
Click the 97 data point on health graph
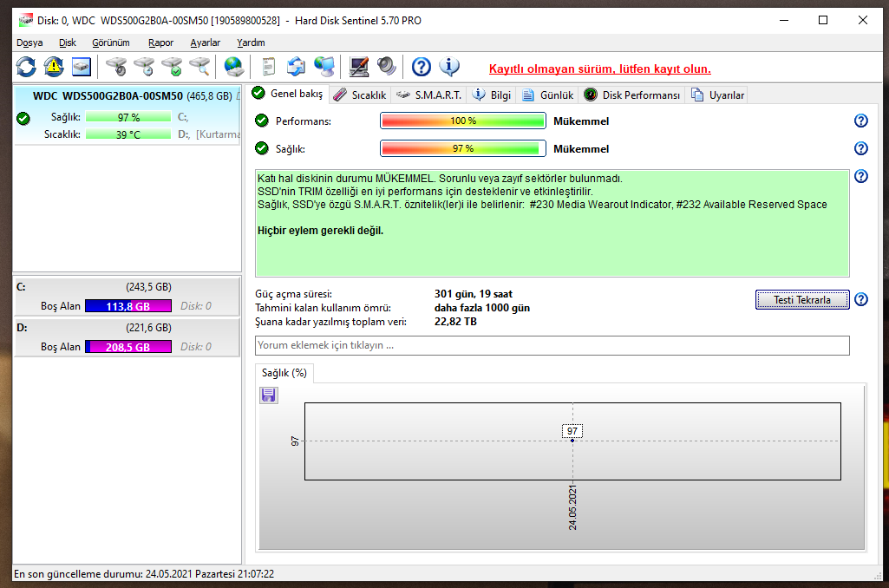coord(572,440)
